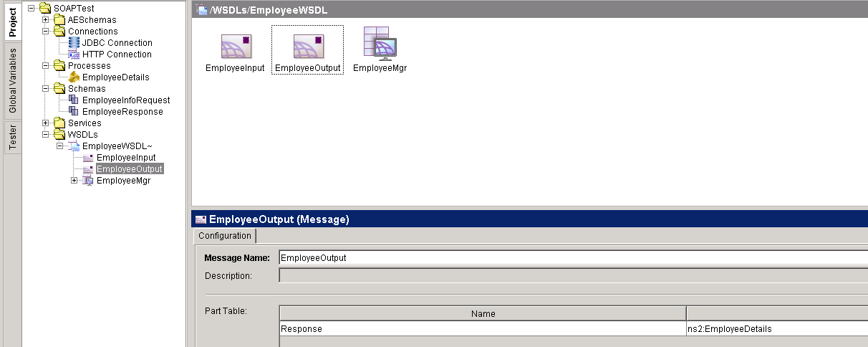
Task: Click the EmployeeDetails process icon
Action: click(x=74, y=77)
